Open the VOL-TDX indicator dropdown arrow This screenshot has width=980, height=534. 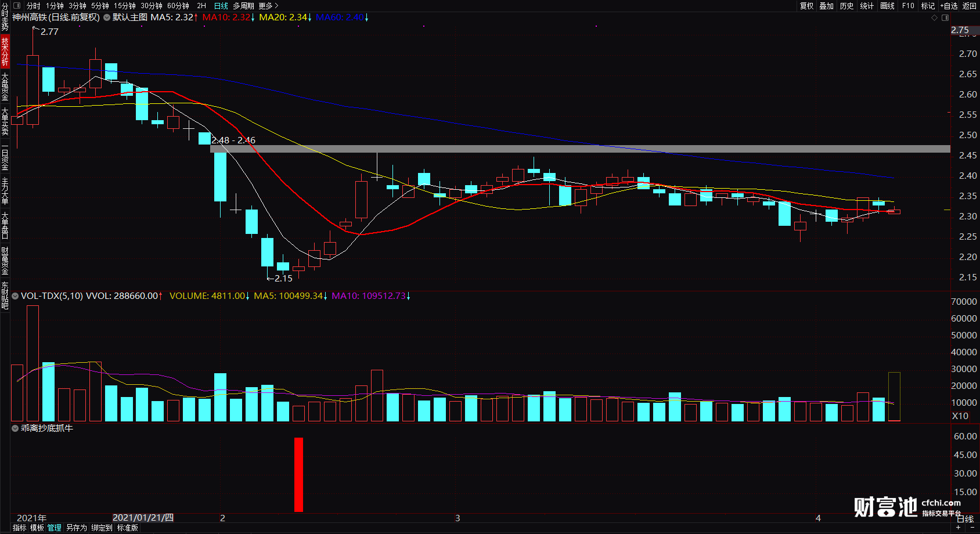coord(15,296)
